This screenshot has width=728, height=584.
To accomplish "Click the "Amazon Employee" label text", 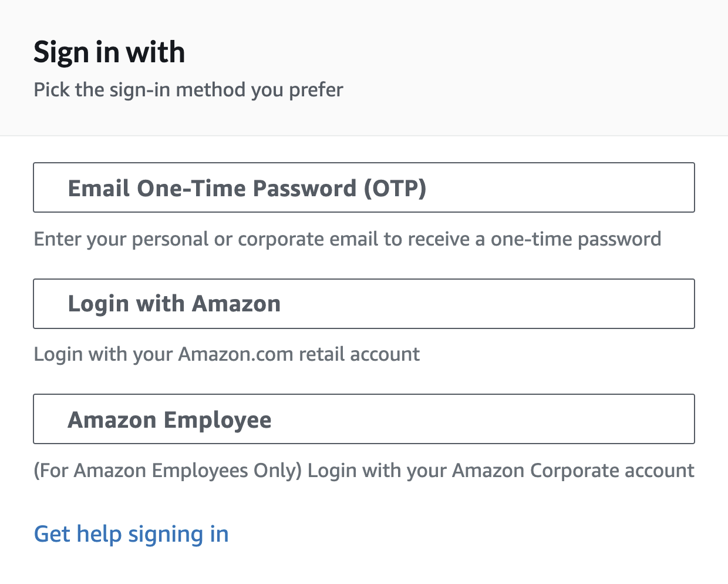I will pos(170,420).
